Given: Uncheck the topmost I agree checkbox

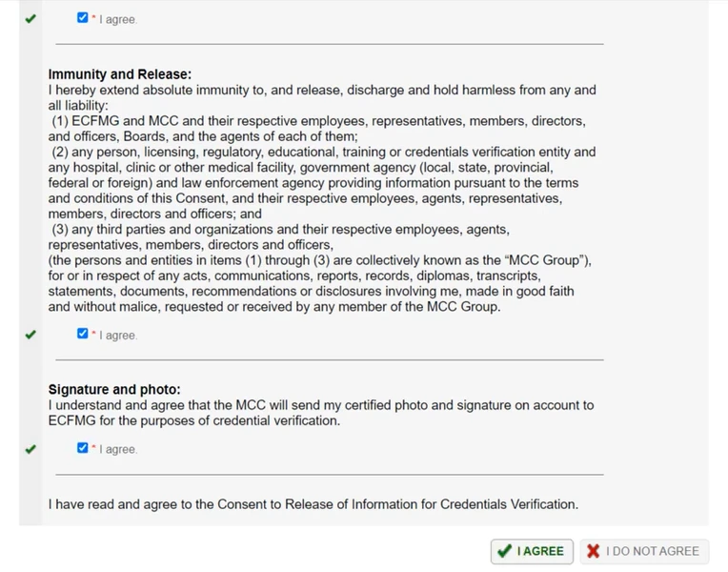Looking at the screenshot, I should tap(83, 18).
